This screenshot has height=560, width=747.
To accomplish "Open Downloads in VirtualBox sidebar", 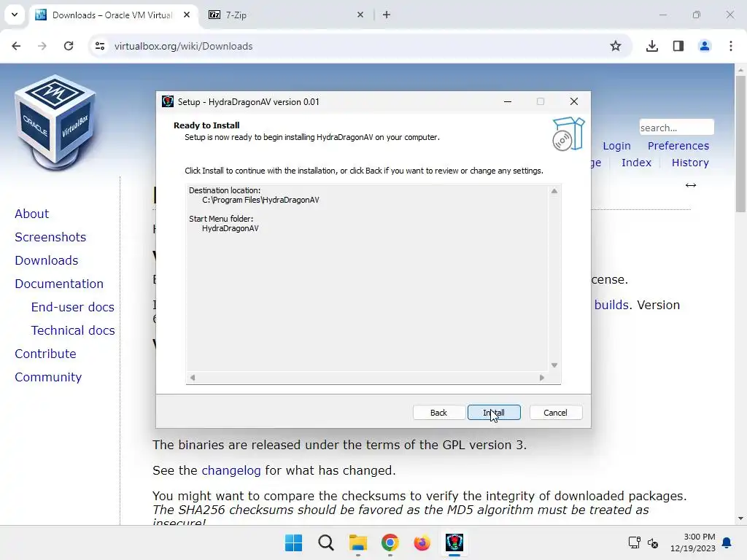I will [x=46, y=260].
